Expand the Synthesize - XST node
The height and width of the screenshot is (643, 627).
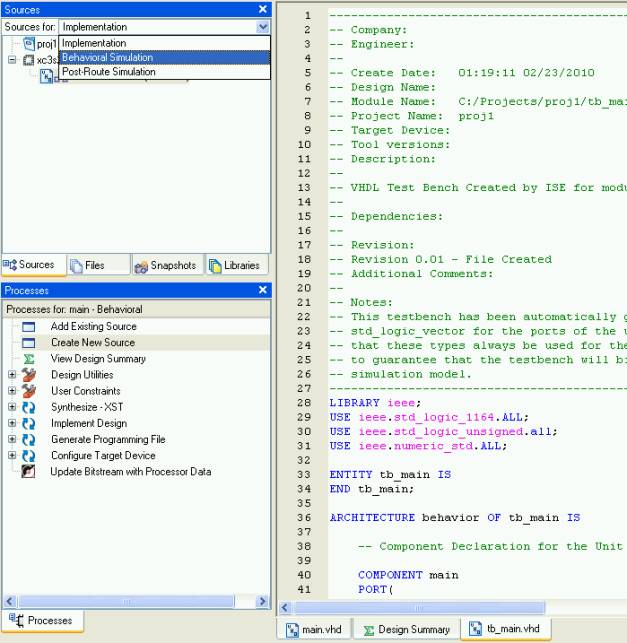(12, 407)
